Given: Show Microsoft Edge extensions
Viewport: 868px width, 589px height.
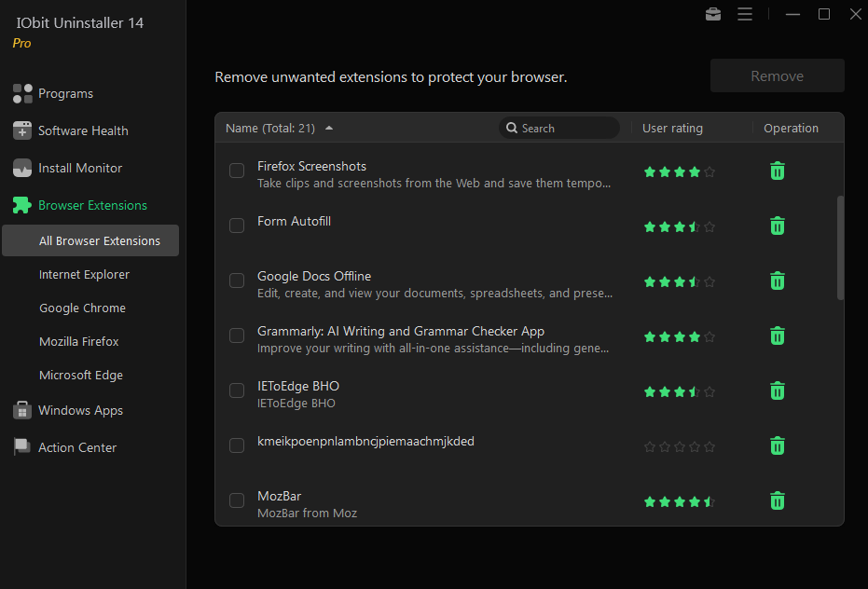Looking at the screenshot, I should pyautogui.click(x=81, y=375).
